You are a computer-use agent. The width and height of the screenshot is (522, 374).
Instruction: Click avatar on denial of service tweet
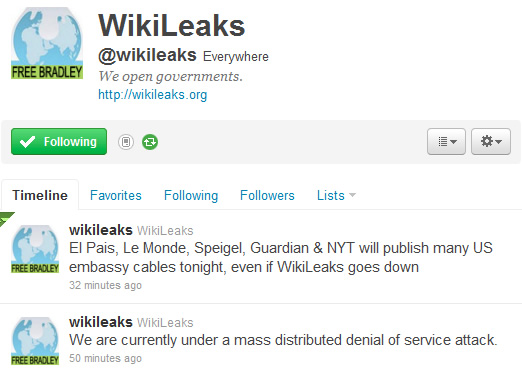click(x=35, y=341)
